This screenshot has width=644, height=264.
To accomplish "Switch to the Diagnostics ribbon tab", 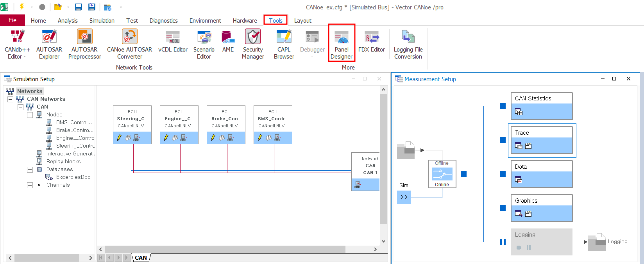I will point(164,20).
